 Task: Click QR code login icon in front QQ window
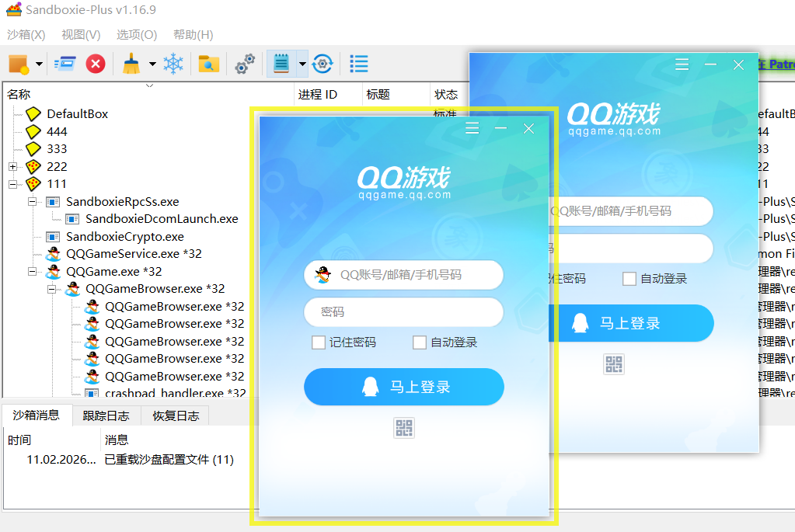404,428
